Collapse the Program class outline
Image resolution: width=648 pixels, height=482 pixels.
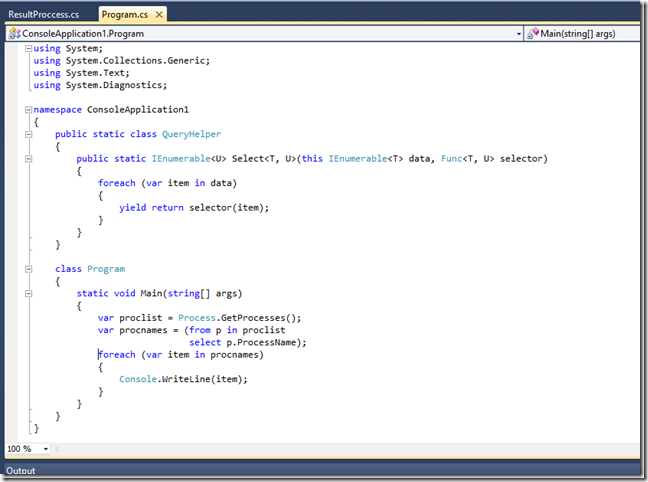(x=26, y=268)
